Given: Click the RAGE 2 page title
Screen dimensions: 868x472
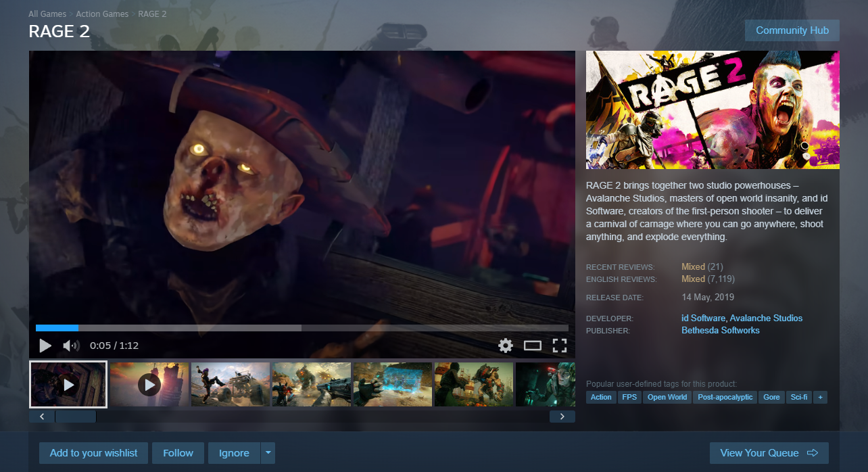Looking at the screenshot, I should [x=59, y=32].
